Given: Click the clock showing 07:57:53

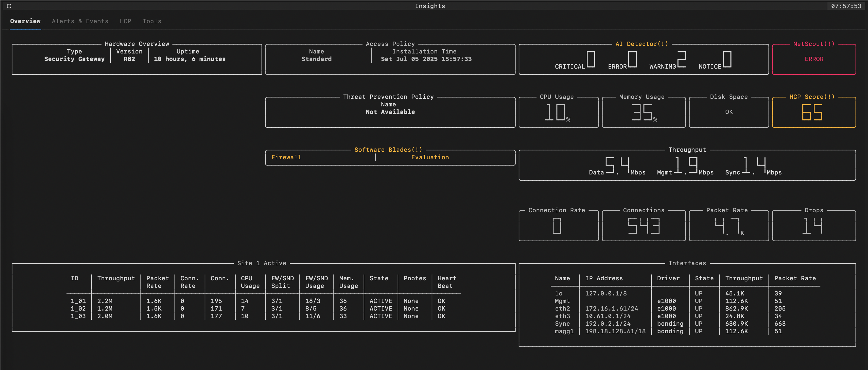Looking at the screenshot, I should pos(846,6).
